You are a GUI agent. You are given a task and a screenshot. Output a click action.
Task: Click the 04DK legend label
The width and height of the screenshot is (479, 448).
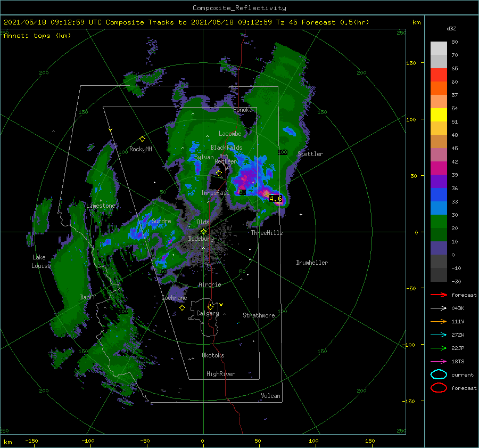458,308
